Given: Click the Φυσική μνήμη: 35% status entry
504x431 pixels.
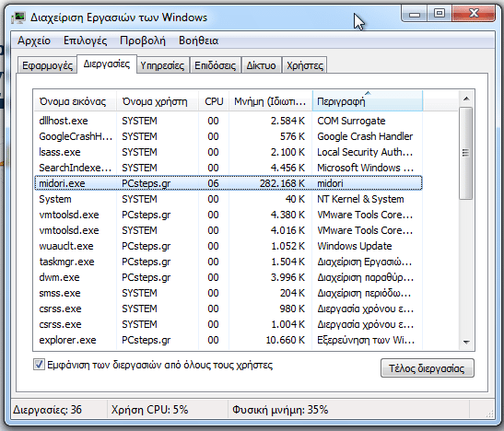Looking at the screenshot, I should point(280,410).
